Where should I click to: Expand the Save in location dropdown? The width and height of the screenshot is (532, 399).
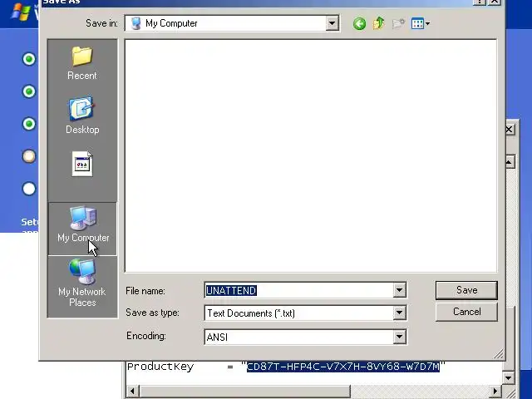click(332, 23)
